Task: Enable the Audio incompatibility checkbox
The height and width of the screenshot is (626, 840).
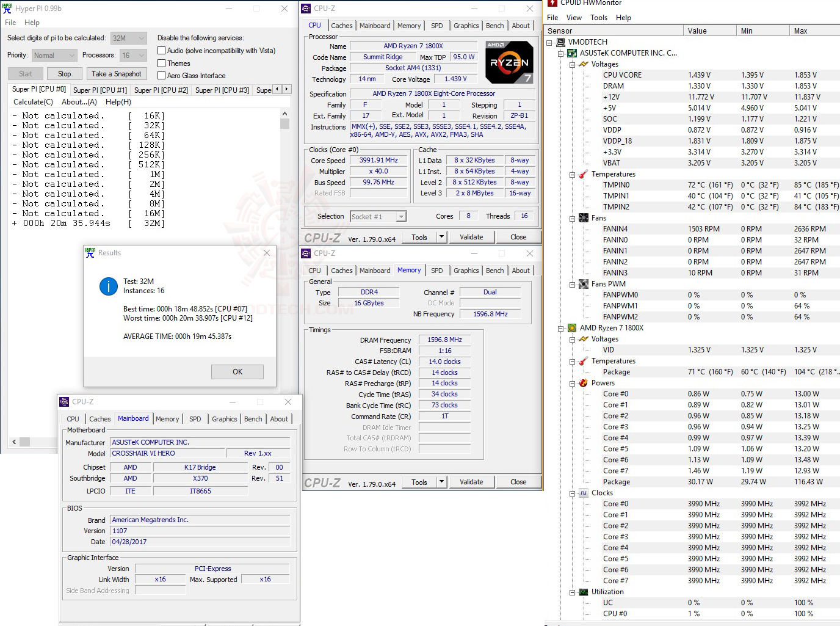Action: coord(162,51)
